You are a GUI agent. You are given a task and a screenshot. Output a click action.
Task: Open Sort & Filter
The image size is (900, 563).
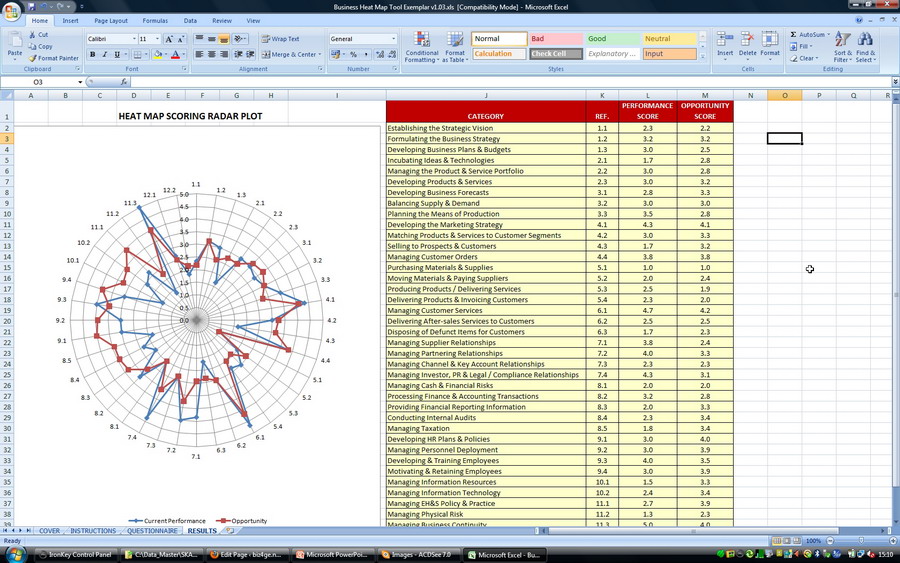[843, 46]
